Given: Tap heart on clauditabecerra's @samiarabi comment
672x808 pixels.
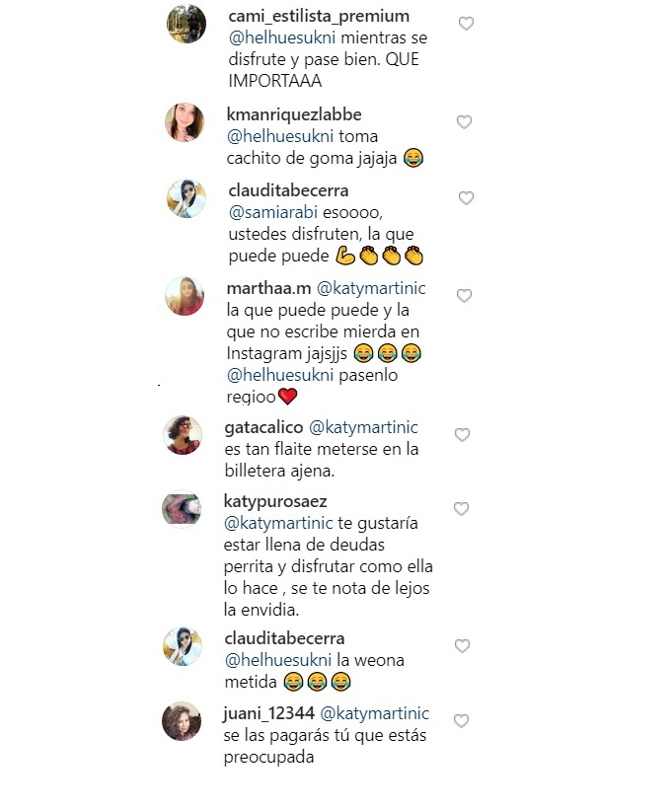Looking at the screenshot, I should [466, 198].
